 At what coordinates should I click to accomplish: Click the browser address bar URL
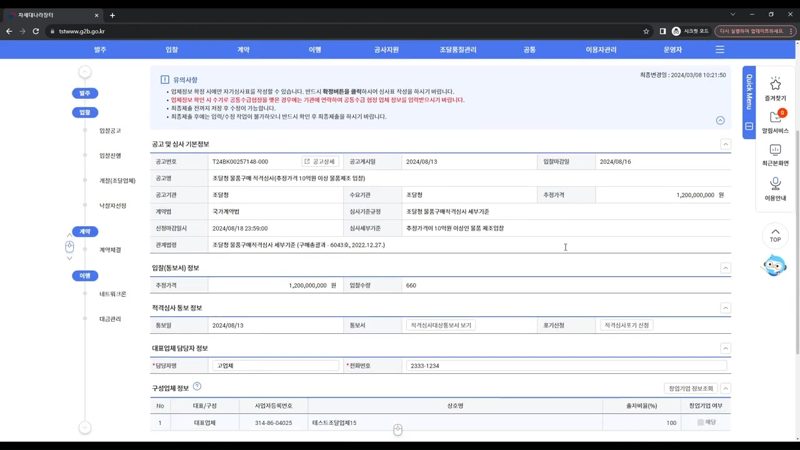coord(82,31)
